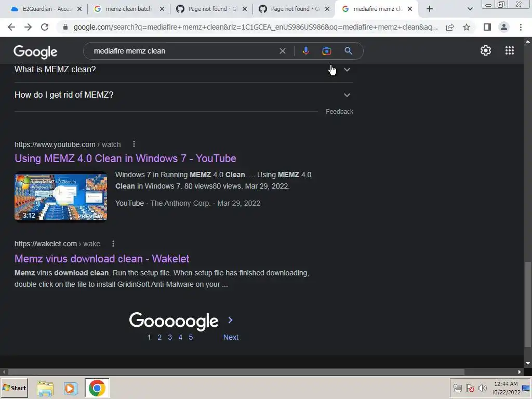Clear the Google search box text
This screenshot has height=399, width=532.
point(282,51)
